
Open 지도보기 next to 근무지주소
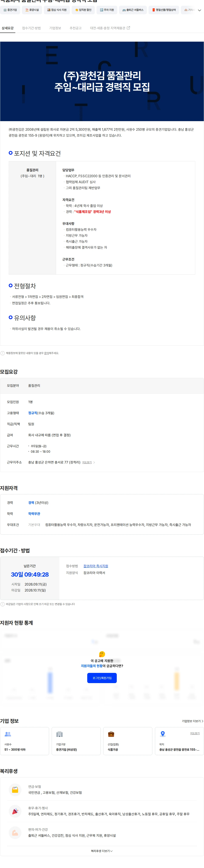(x=87, y=462)
